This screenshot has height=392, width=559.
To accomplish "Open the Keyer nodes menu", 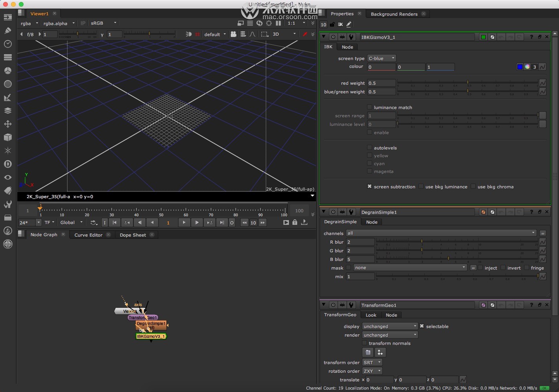I will click(x=7, y=97).
